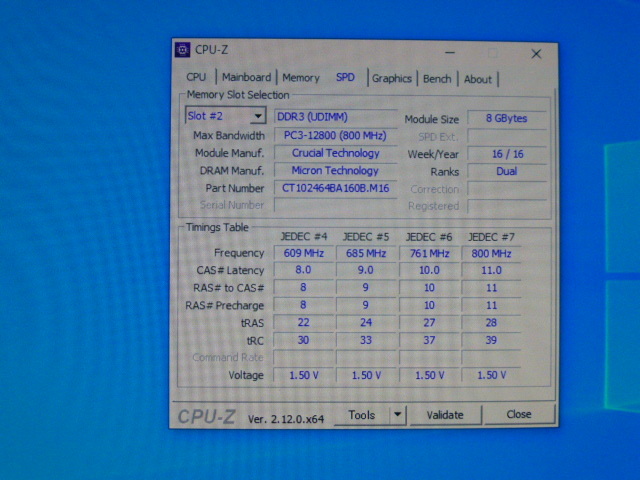Close CPU-Z with the X button
Viewport: 640px width, 480px height.
[x=536, y=54]
